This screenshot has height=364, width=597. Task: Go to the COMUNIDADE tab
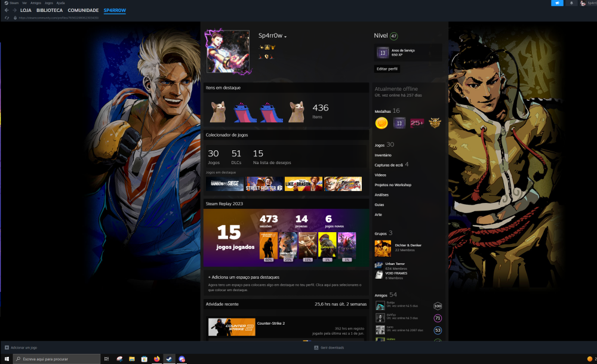[83, 10]
